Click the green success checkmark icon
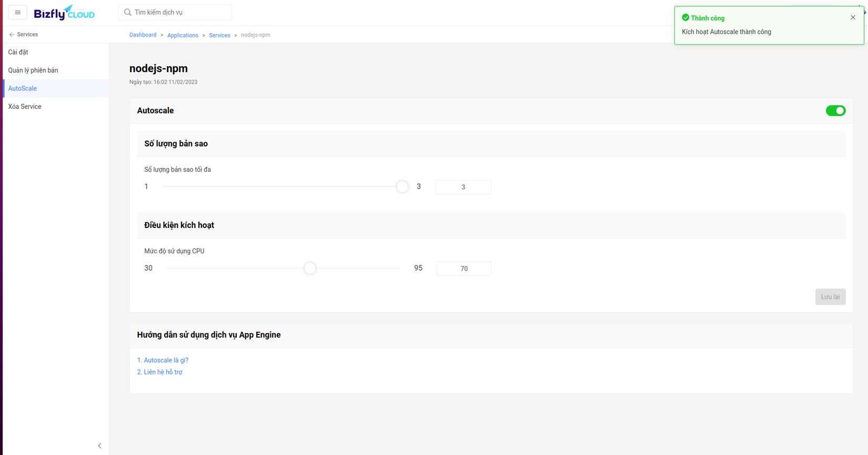Viewport: 868px width, 455px height. tap(685, 18)
